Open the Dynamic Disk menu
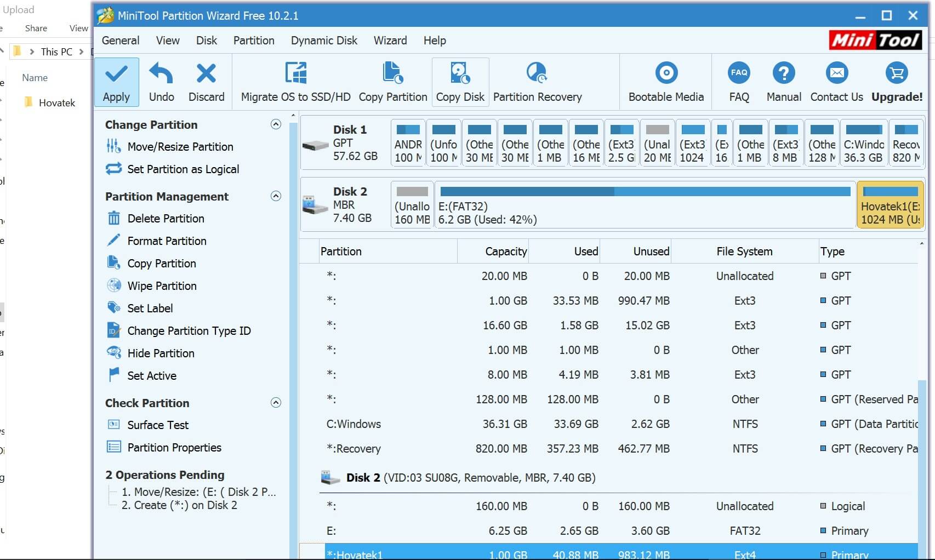Image resolution: width=935 pixels, height=560 pixels. click(323, 41)
